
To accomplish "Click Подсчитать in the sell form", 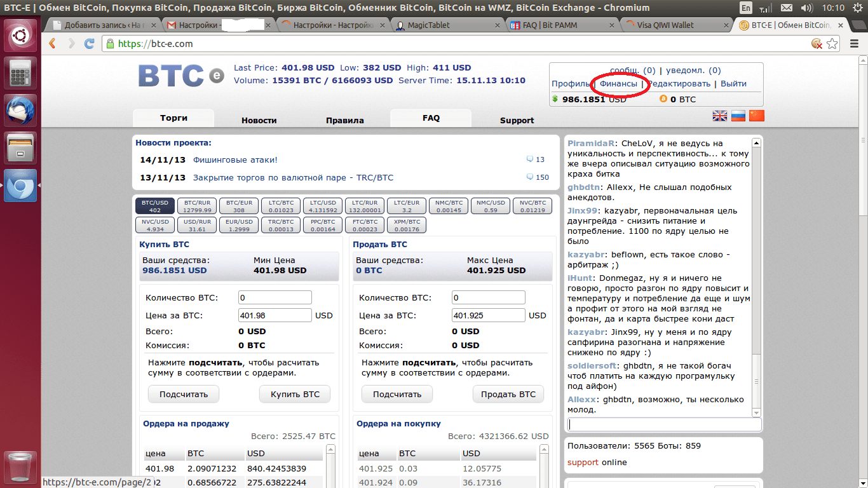I will coord(397,394).
